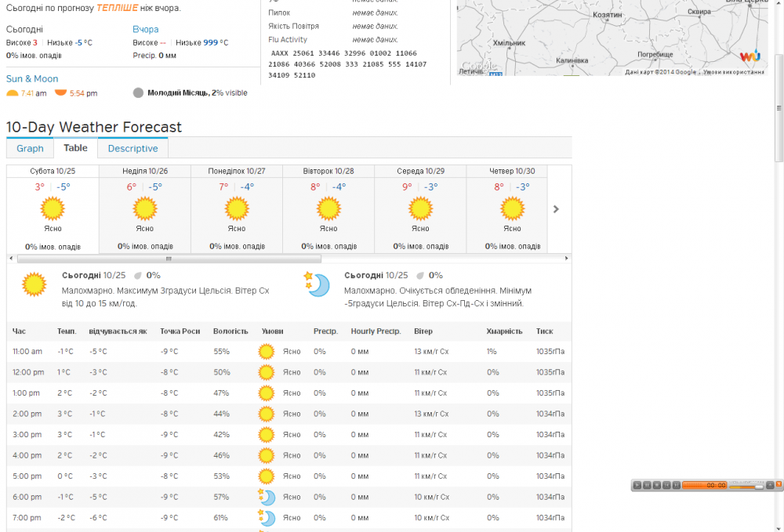Click the raindrop icon by daytime 0%

point(137,276)
